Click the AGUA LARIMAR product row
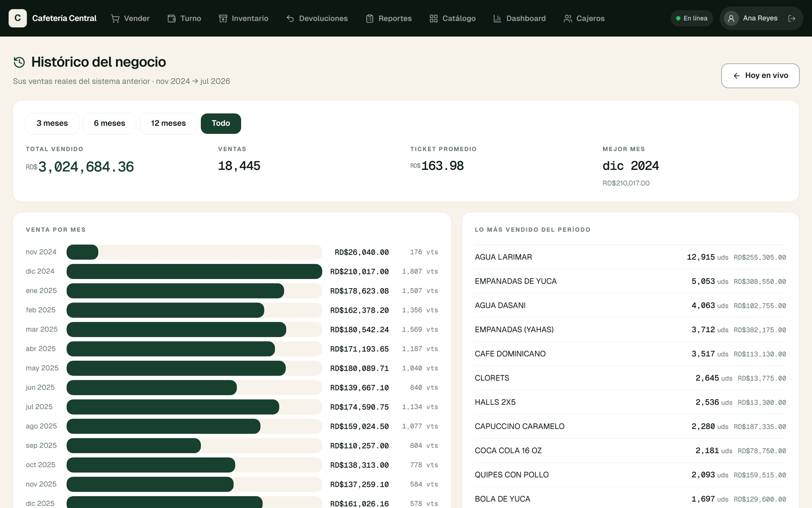The image size is (812, 508). point(630,257)
